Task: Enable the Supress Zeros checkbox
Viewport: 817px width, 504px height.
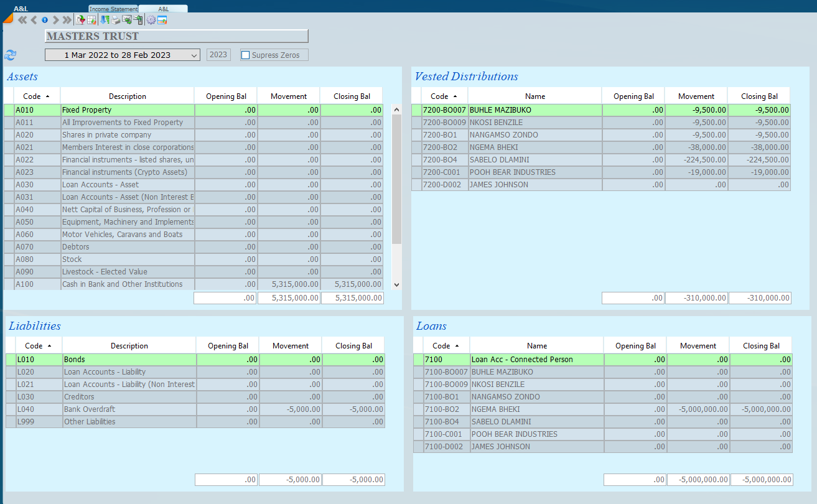Action: (245, 55)
